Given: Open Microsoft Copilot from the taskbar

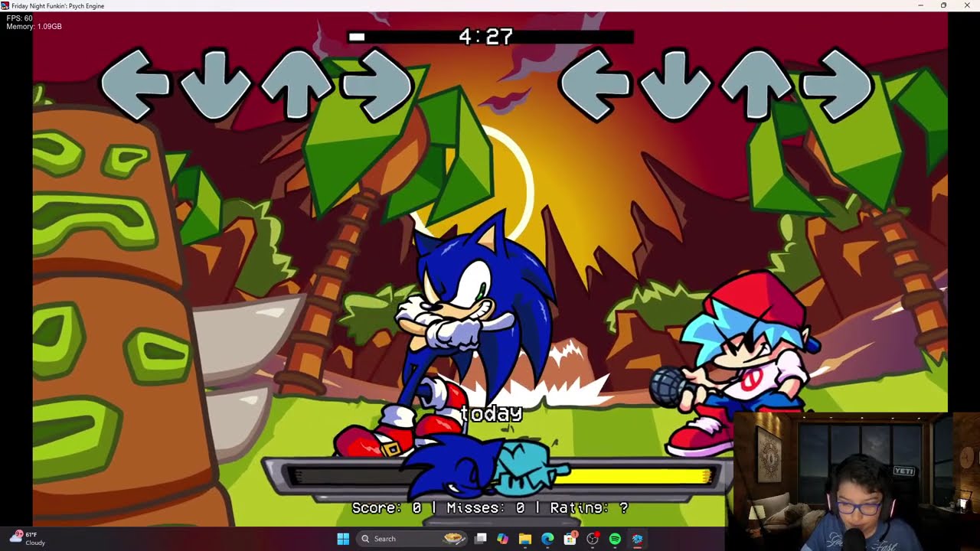Looking at the screenshot, I should 502,539.
